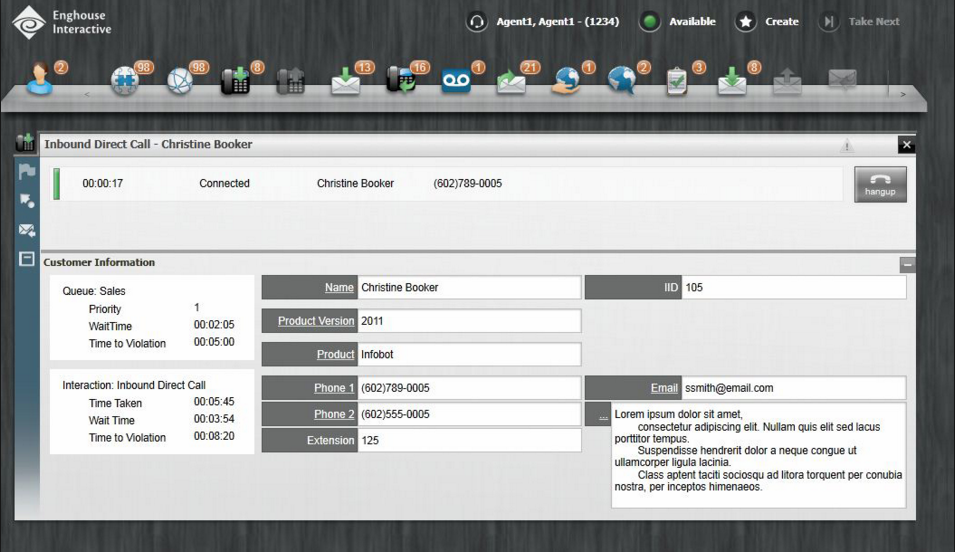Click the Time to Violation value 00:08:20
955x552 pixels.
[x=214, y=436]
